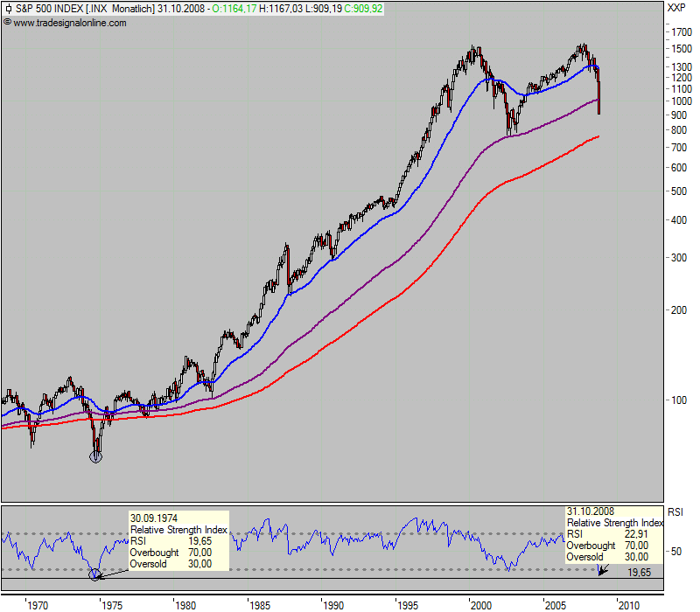The height and width of the screenshot is (612, 700).
Task: Click the date 31.10.2008 in chart header
Action: [x=181, y=9]
